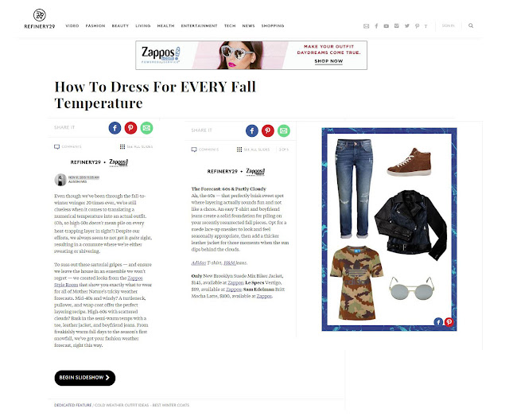Click Shop Now in Zappos banner
Screen dimensions: 509x420
click(x=328, y=61)
